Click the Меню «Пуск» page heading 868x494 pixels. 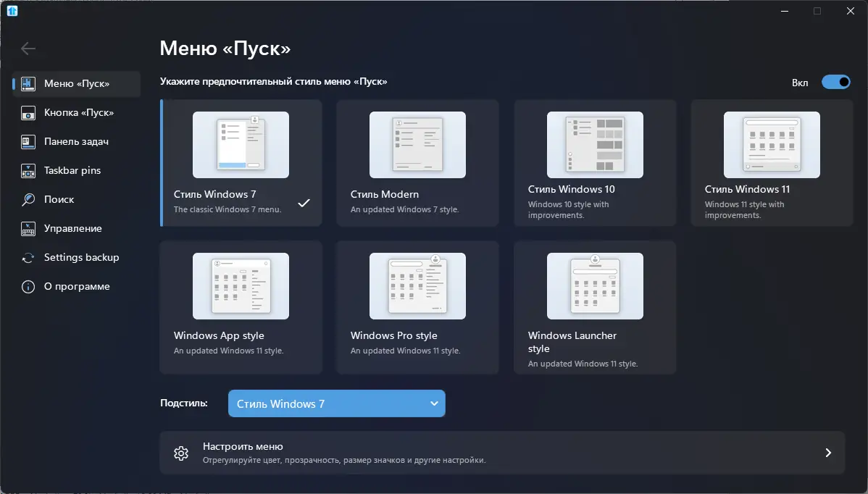pyautogui.click(x=225, y=49)
